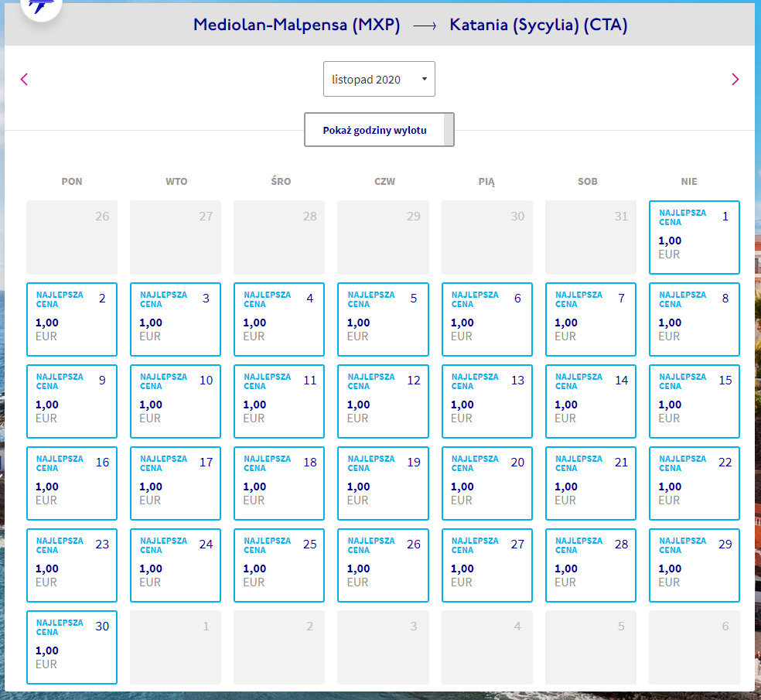
Task: Click the Katania (Sycylia) (CTA) destination text
Action: [x=538, y=25]
